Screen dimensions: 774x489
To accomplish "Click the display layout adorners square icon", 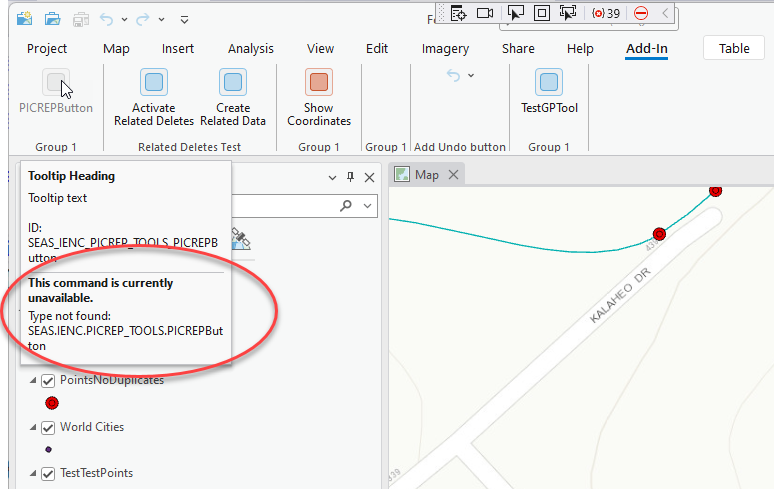I will [x=542, y=13].
